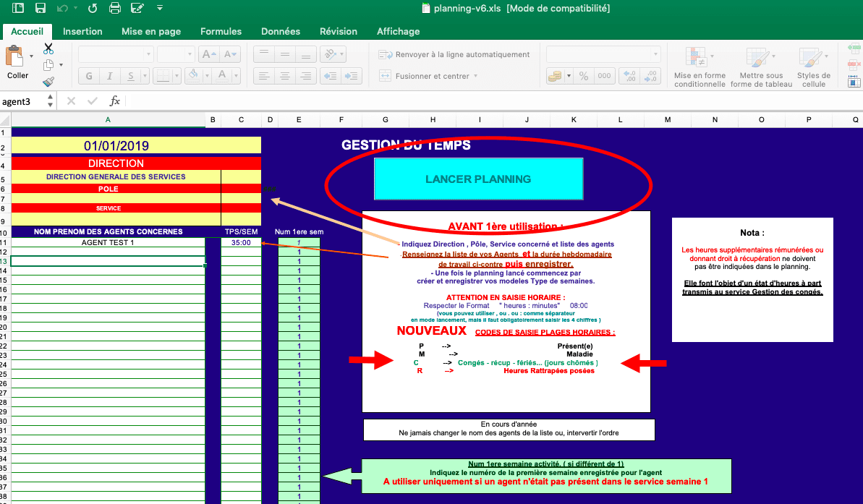The width and height of the screenshot is (863, 504).
Task: Switch to the Accueil tab
Action: (x=27, y=31)
